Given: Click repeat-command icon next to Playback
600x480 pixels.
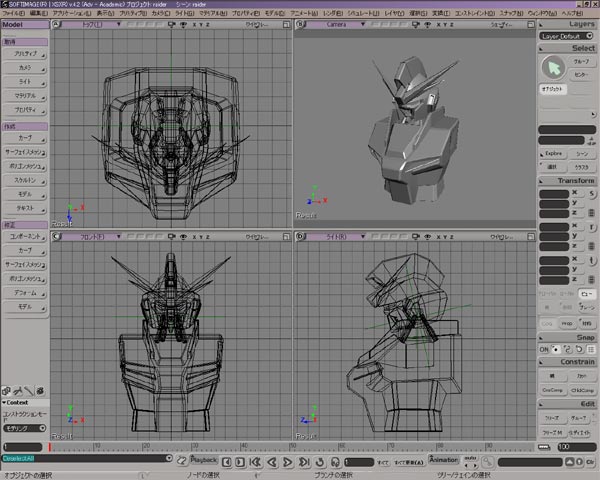Looking at the screenshot, I should tap(182, 460).
